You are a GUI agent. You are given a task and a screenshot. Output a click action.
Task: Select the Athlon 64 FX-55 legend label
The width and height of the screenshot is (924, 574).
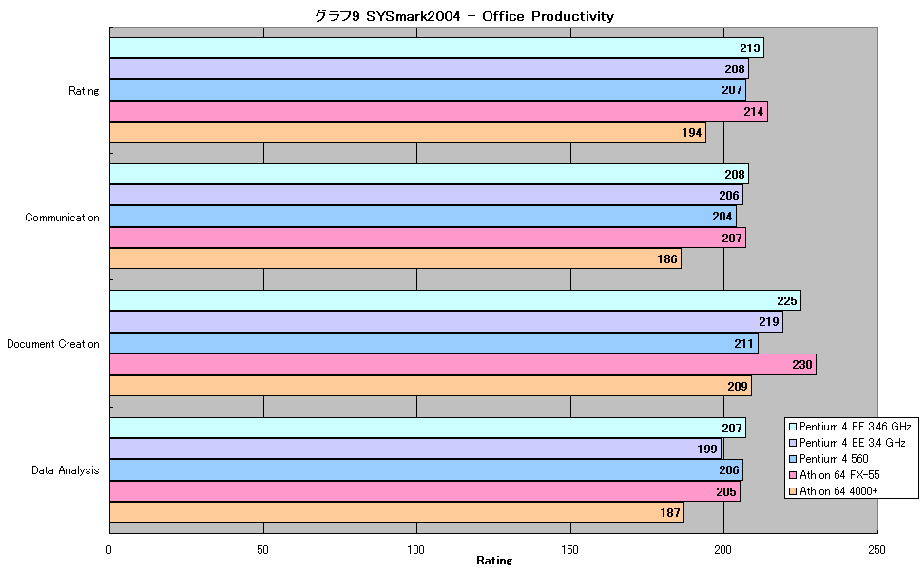tap(839, 475)
